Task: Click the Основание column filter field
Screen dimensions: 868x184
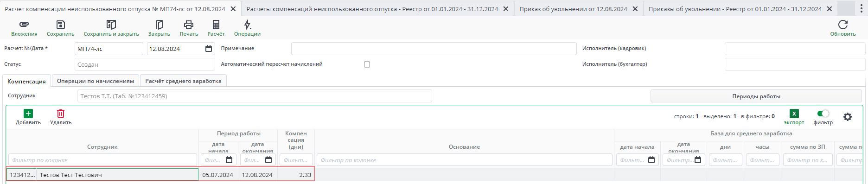Action: coord(465,160)
